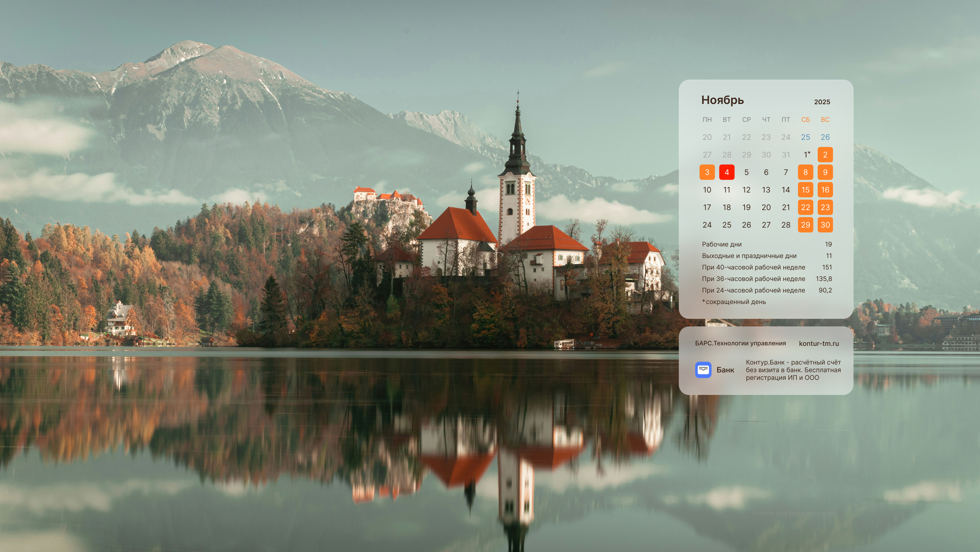The height and width of the screenshot is (552, 980).
Task: Click the blue date 26 from October
Action: [825, 137]
